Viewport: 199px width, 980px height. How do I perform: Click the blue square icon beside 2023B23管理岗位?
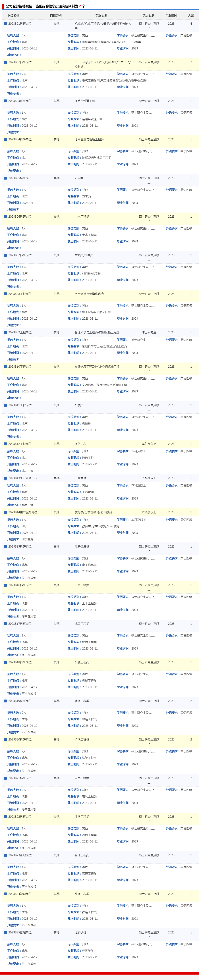pyautogui.click(x=5, y=855)
